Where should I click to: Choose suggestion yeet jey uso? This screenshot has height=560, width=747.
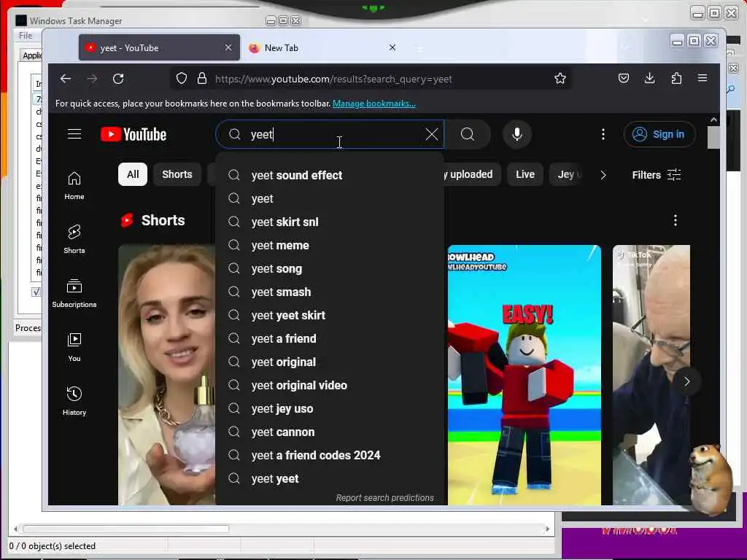[330, 408]
